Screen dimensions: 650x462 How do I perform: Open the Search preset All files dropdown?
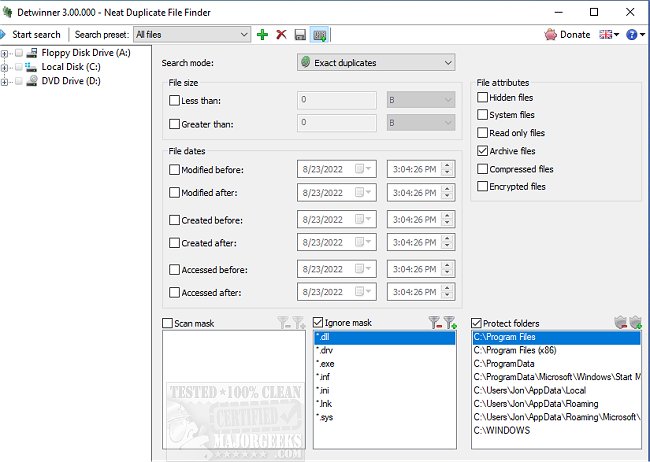pos(192,34)
